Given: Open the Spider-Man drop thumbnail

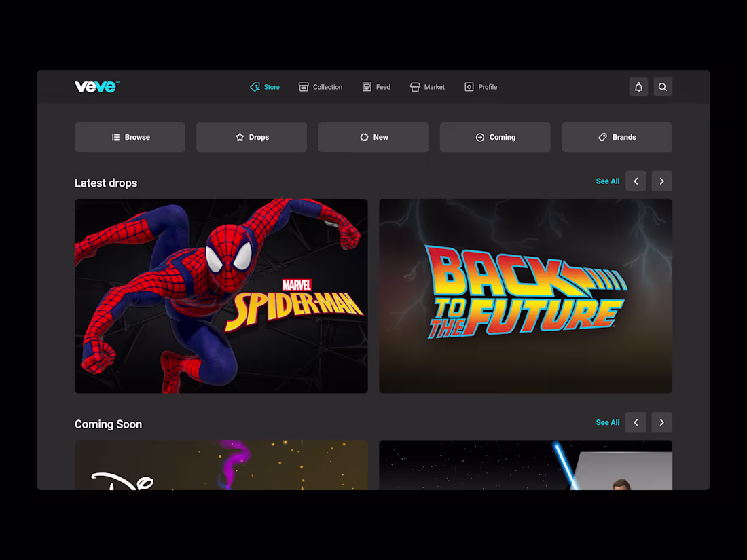Looking at the screenshot, I should [x=221, y=295].
